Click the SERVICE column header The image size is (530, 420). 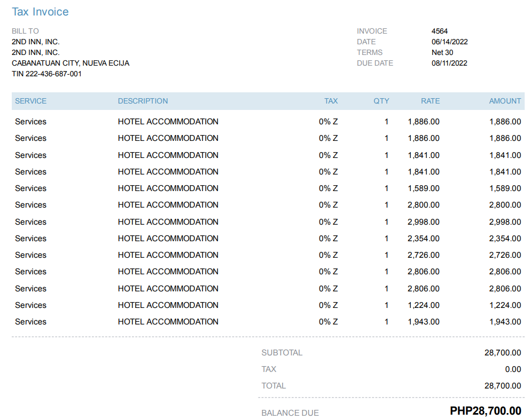tap(31, 101)
